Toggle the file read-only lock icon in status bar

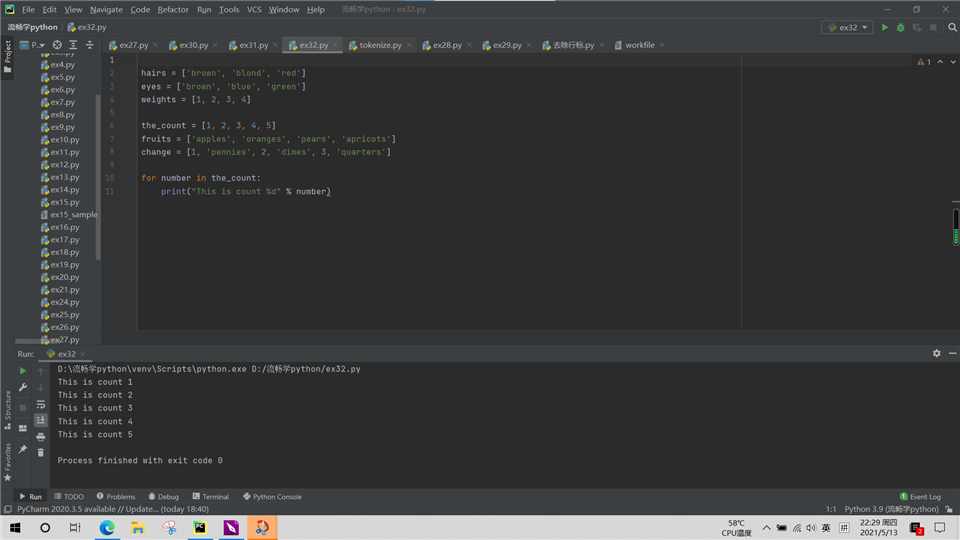click(948, 509)
